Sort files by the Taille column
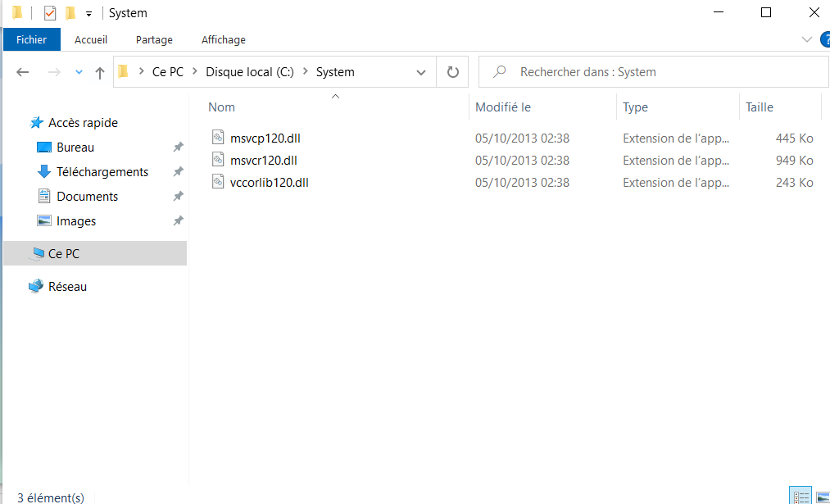This screenshot has width=830, height=504. pos(760,107)
